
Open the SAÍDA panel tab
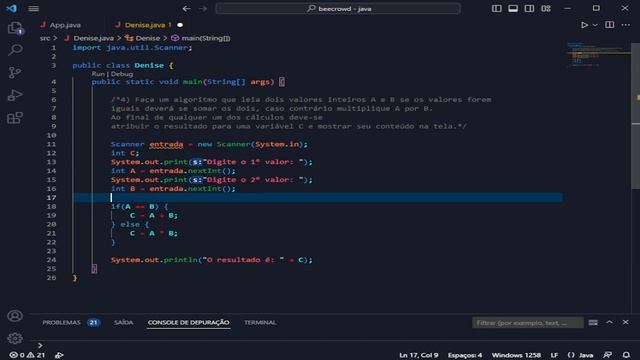pos(123,322)
